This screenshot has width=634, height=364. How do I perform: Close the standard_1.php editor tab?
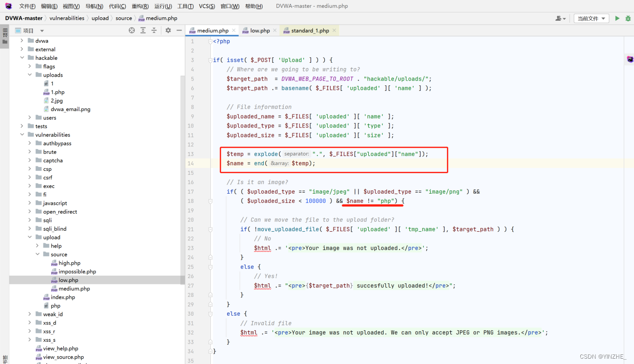tap(334, 30)
